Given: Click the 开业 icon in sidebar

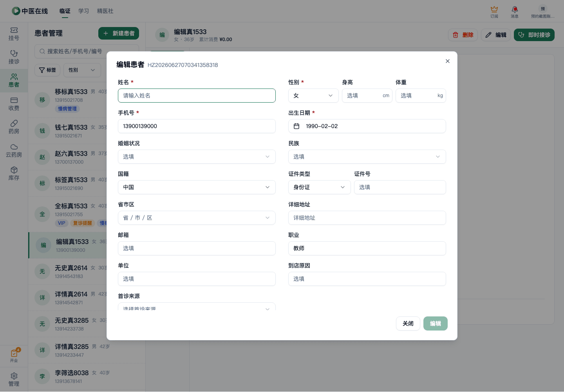Looking at the screenshot, I should click(14, 356).
